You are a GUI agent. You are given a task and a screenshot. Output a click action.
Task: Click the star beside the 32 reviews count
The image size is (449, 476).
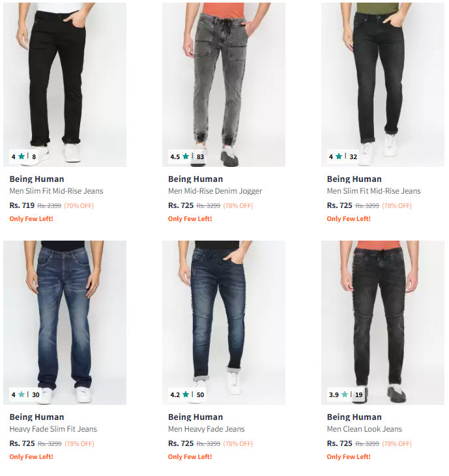coord(339,156)
